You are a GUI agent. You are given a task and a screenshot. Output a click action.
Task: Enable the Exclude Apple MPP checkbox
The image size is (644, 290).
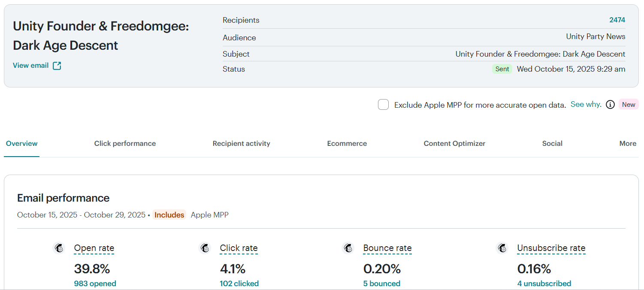tap(383, 105)
